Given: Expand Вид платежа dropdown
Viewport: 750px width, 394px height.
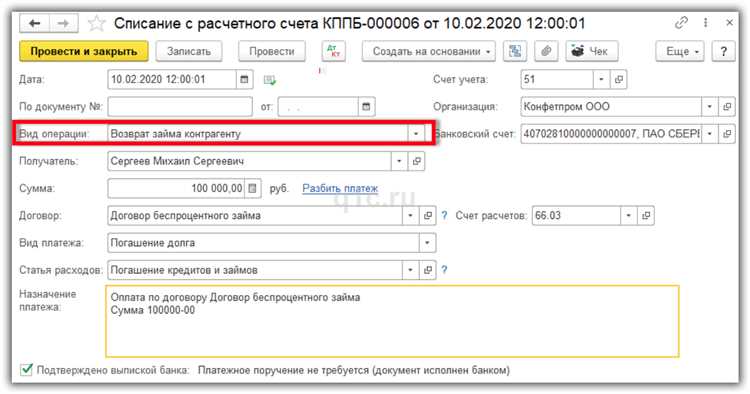Looking at the screenshot, I should coord(427,243).
